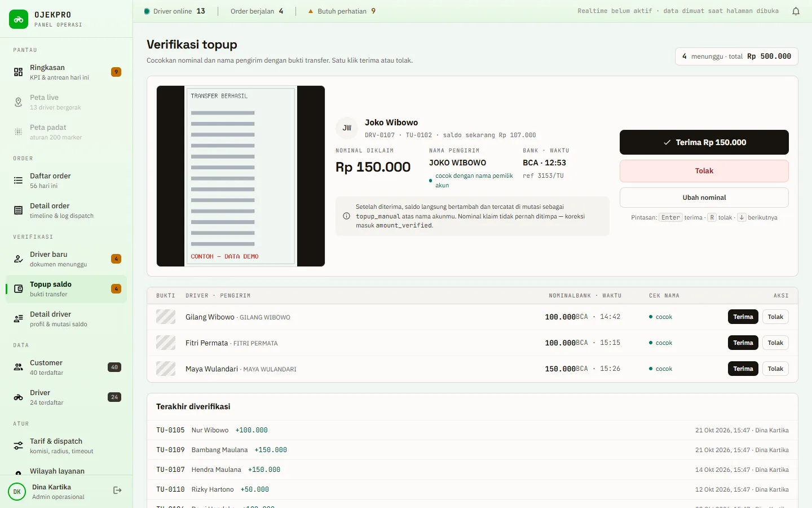The image size is (812, 508).
Task: Click the Ubah nominal button
Action: tap(704, 198)
